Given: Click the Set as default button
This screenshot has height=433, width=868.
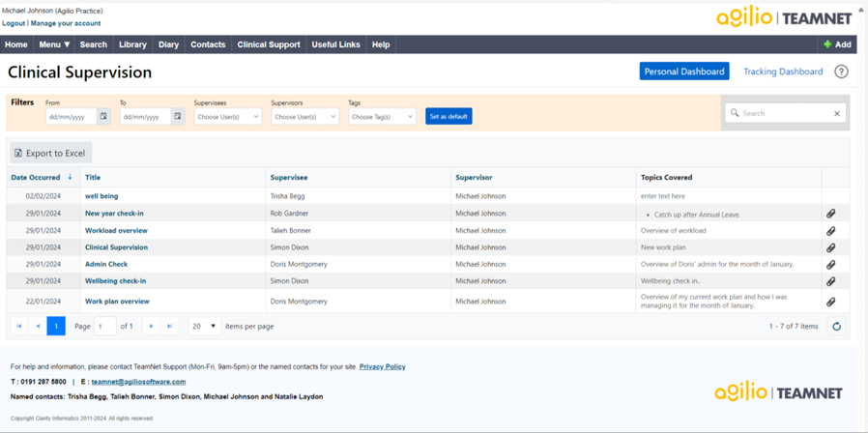Looking at the screenshot, I should pos(448,116).
